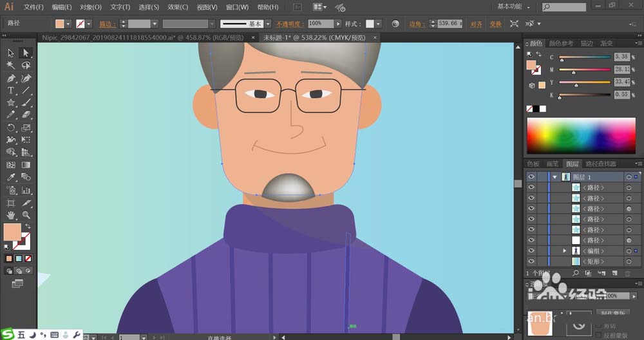Viewport: 644px width, 340px height.
Task: Select the Blend tool
Action: [26, 177]
